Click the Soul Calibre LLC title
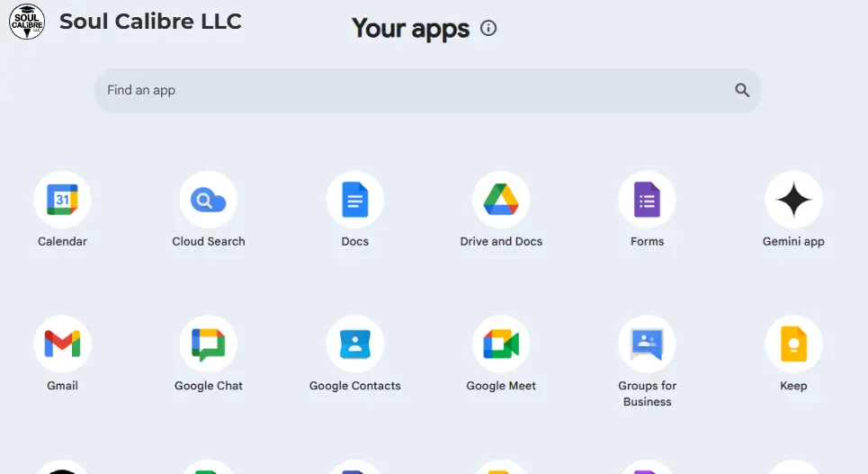Viewport: 868px width, 474px height. coord(150,22)
